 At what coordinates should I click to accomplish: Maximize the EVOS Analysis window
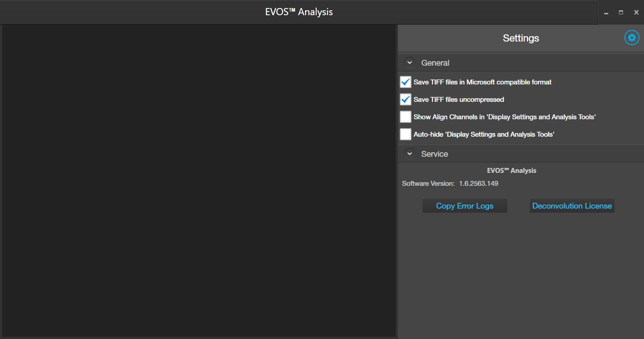[x=621, y=13]
